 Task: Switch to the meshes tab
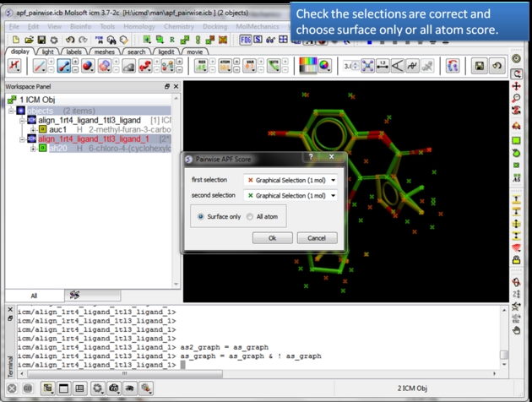pos(104,52)
